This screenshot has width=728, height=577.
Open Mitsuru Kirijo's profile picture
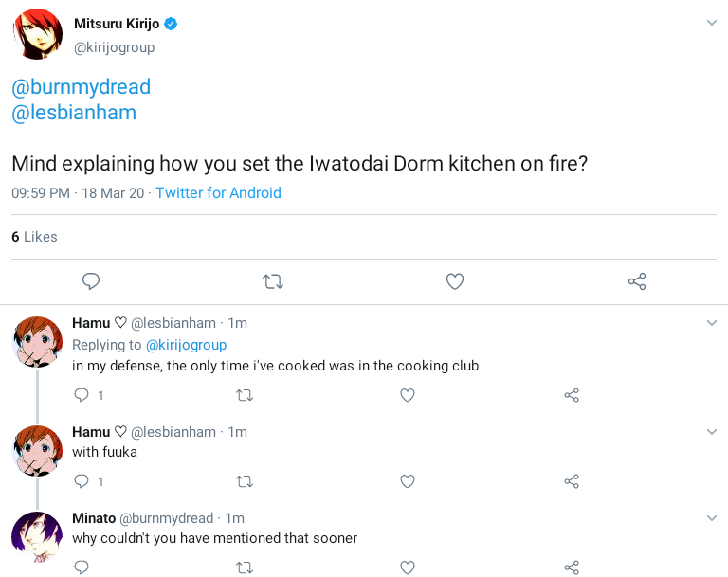[37, 34]
